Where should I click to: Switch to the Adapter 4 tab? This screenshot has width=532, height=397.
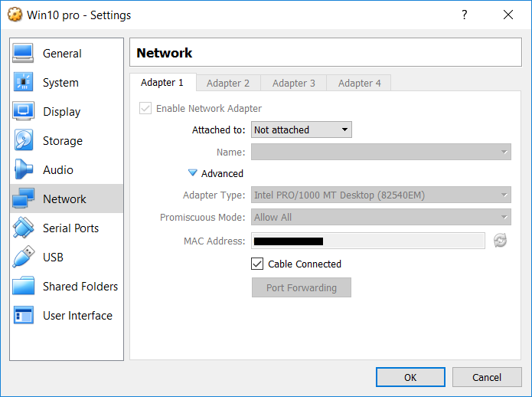coord(359,83)
